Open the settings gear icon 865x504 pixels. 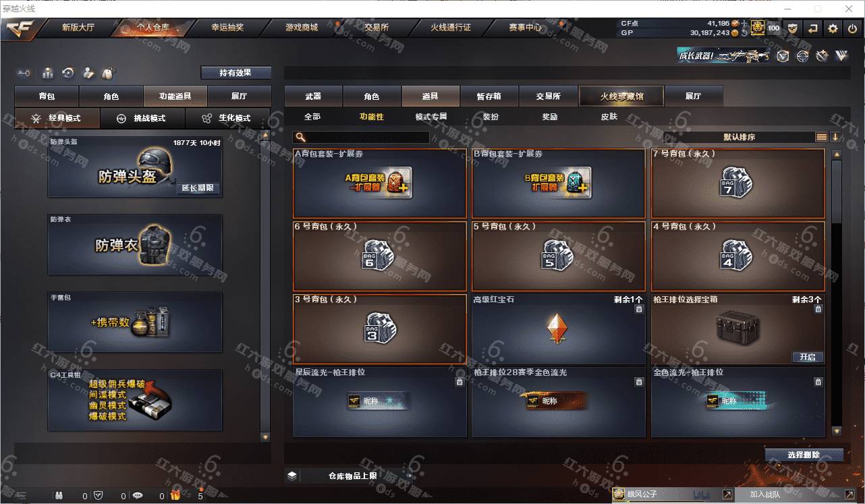pos(833,28)
